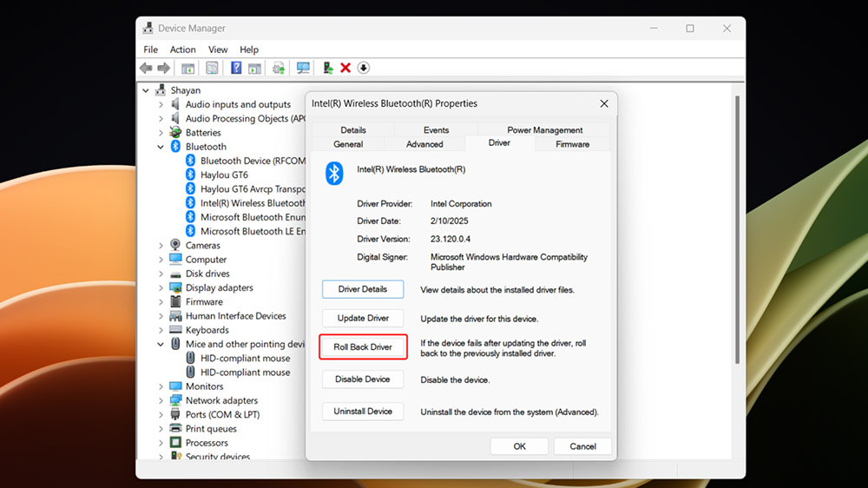Select the Display adapters category icon
This screenshot has height=488, width=868.
click(x=175, y=287)
